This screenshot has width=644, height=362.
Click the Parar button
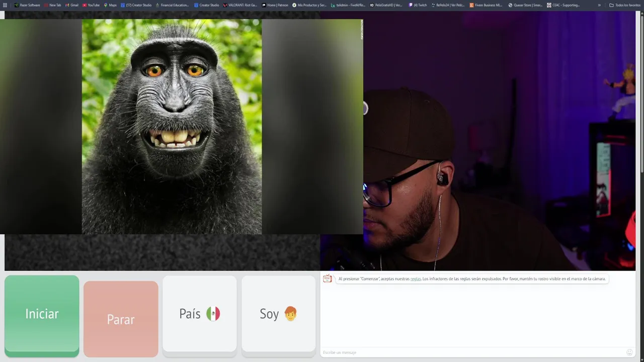(121, 319)
